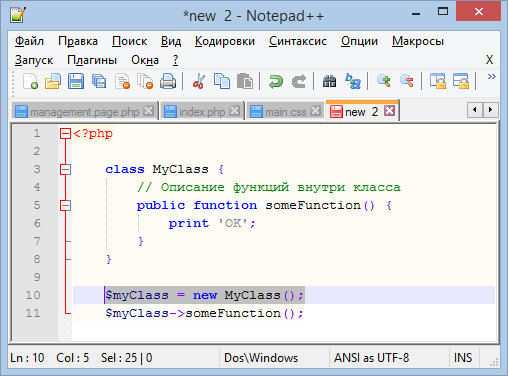The height and width of the screenshot is (376, 508).
Task: Print document using printer icon
Action: click(x=168, y=81)
